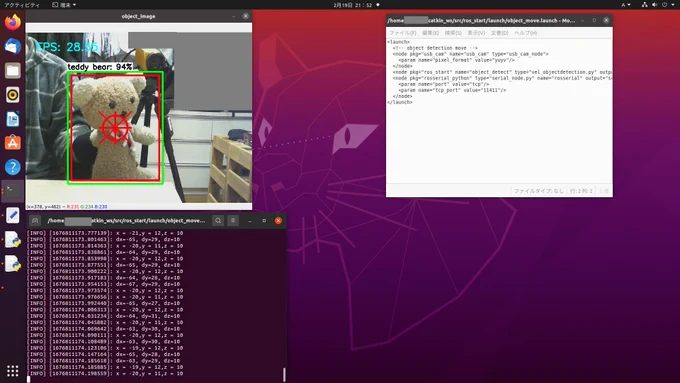Click the usb_cam node line in the editor

click(x=471, y=54)
